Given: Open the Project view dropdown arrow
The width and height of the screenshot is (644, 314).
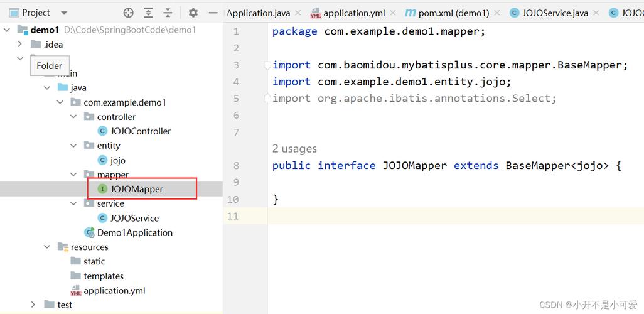Looking at the screenshot, I should click(x=63, y=13).
